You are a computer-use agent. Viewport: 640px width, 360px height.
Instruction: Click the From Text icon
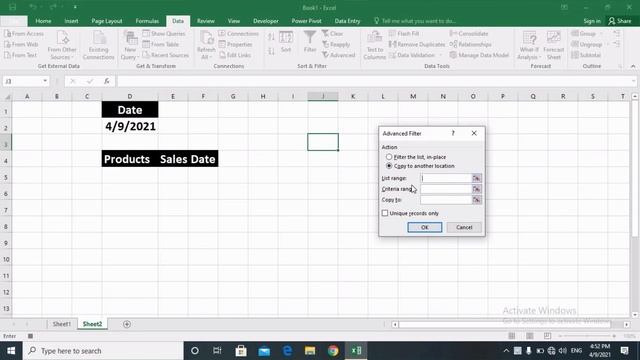(x=7, y=55)
